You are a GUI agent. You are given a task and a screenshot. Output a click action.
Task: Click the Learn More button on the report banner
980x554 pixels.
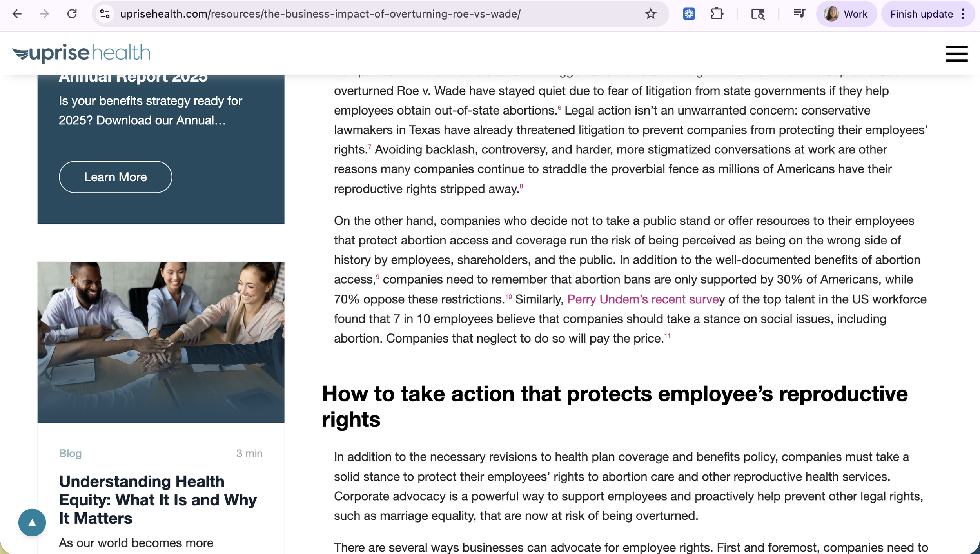(115, 177)
